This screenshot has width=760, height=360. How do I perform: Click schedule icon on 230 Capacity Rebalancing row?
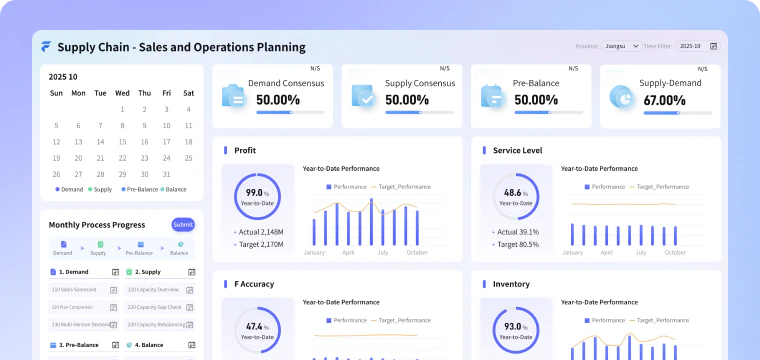pyautogui.click(x=190, y=325)
